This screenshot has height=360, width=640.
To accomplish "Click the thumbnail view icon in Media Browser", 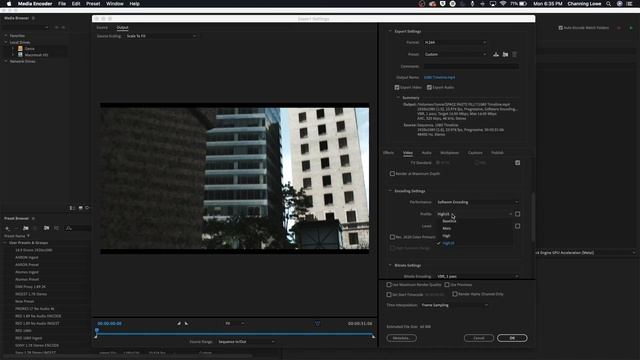I will [x=80, y=208].
